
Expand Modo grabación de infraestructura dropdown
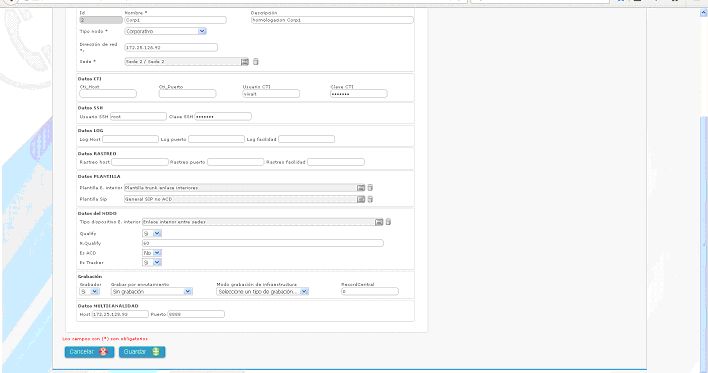coord(262,292)
